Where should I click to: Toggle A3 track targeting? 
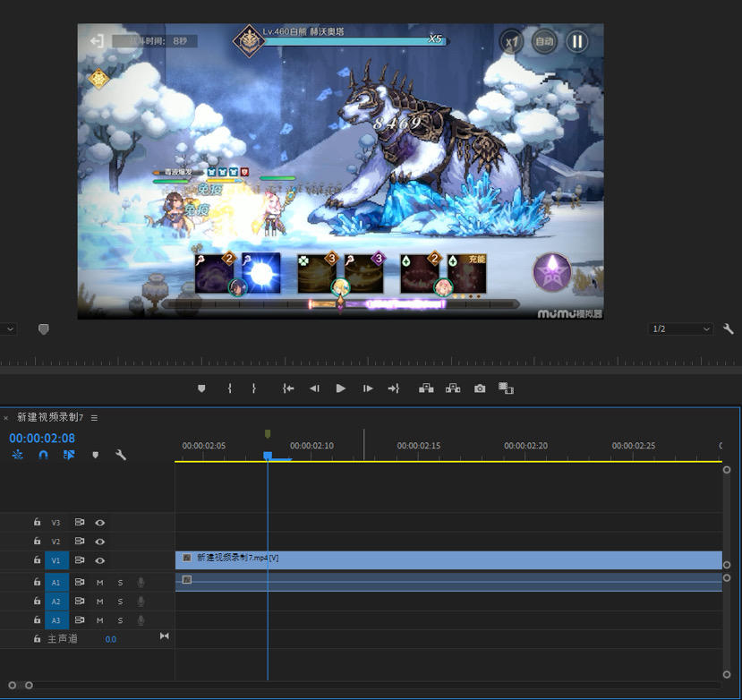(x=56, y=620)
